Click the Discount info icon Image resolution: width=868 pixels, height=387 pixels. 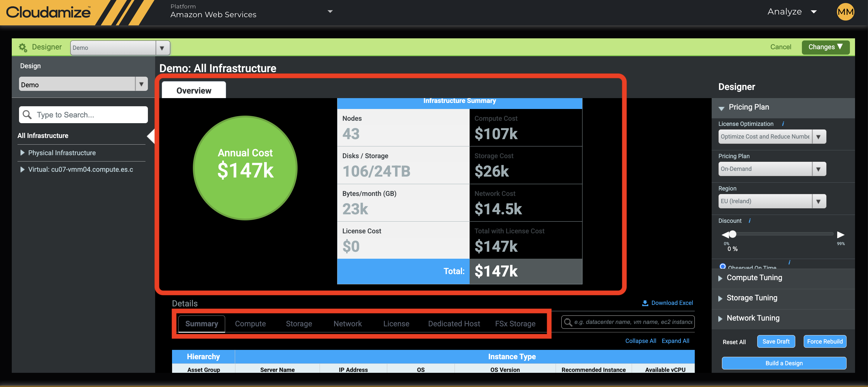(749, 220)
